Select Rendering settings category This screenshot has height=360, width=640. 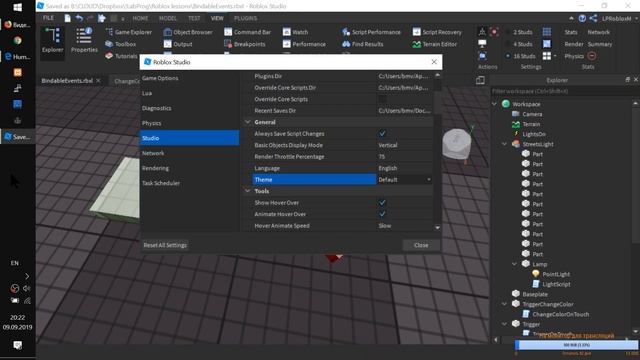189,168
